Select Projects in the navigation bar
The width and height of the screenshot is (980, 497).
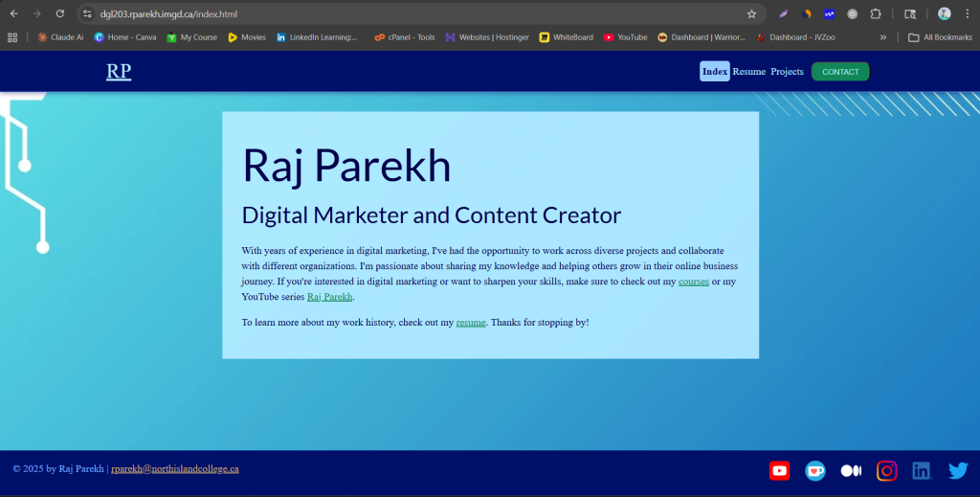pyautogui.click(x=787, y=72)
